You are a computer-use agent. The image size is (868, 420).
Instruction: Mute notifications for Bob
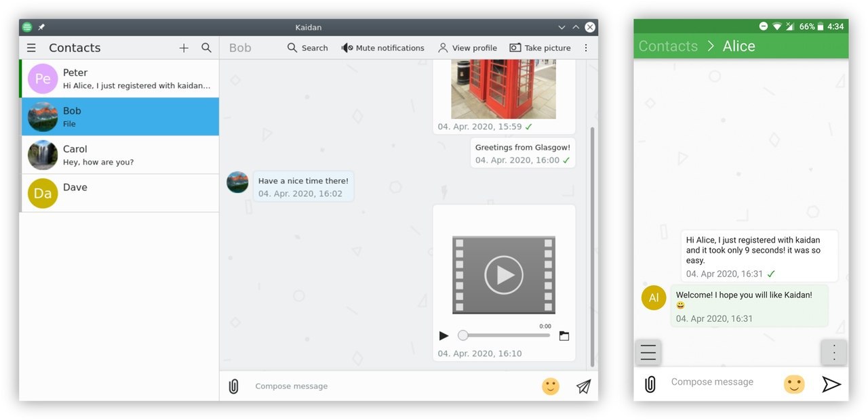(x=382, y=48)
